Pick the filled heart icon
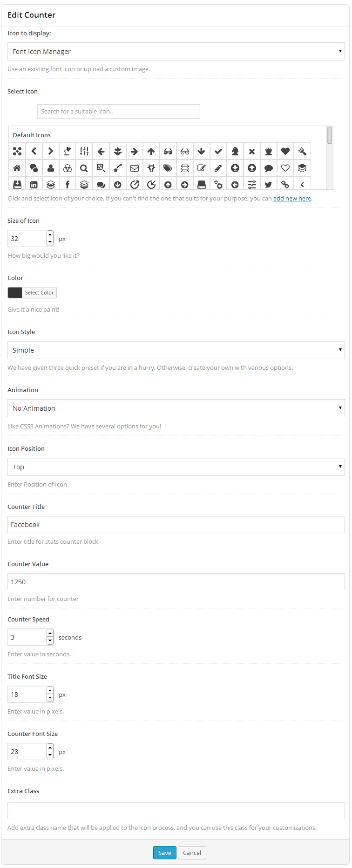The width and height of the screenshot is (352, 868). click(285, 151)
